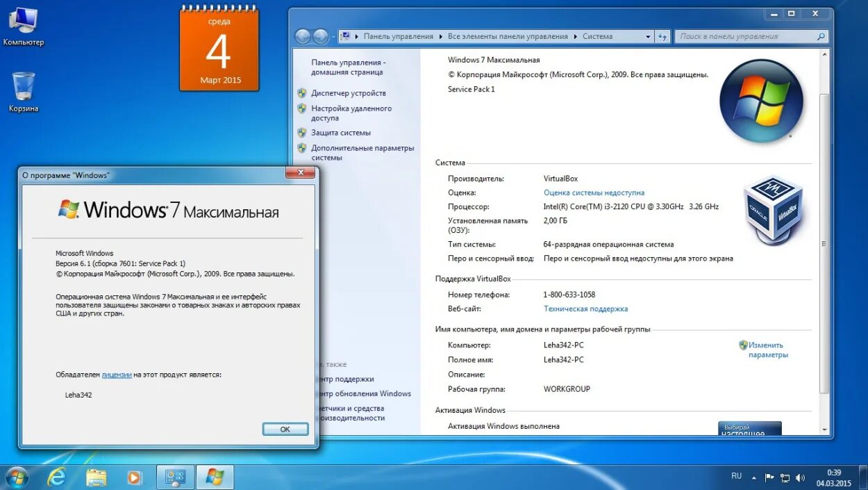Switch to Control Panel taskbar button
This screenshot has width=868, height=490.
[175, 477]
